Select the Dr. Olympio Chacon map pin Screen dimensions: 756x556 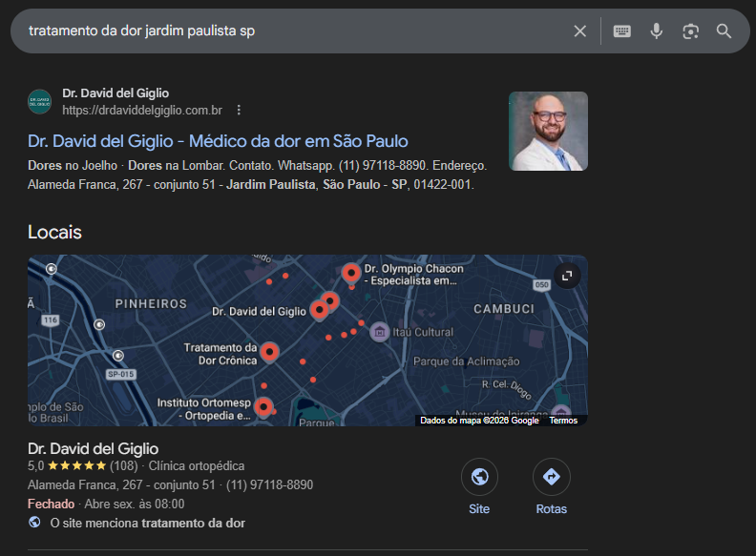click(x=351, y=274)
